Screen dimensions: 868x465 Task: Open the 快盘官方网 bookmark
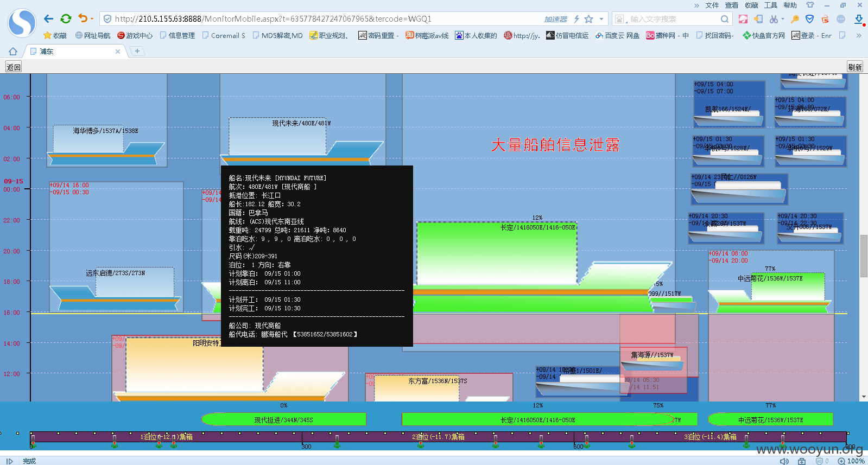[x=764, y=35]
